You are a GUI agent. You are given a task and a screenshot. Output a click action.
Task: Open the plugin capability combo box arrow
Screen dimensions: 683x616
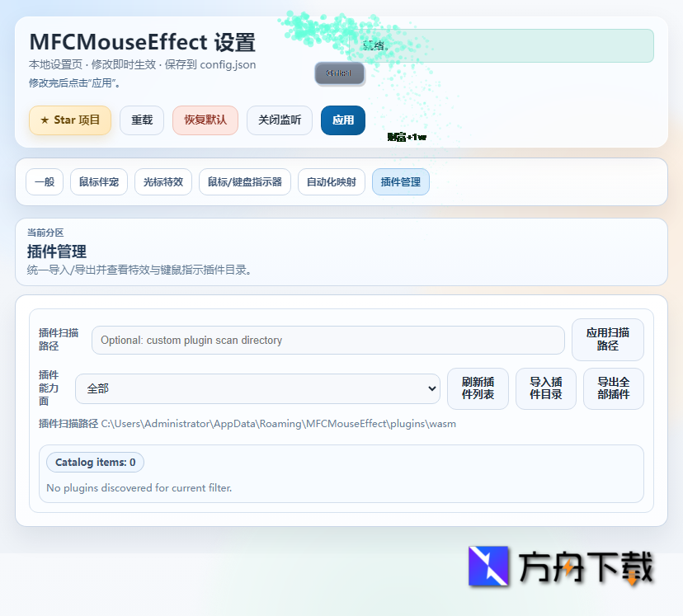431,388
